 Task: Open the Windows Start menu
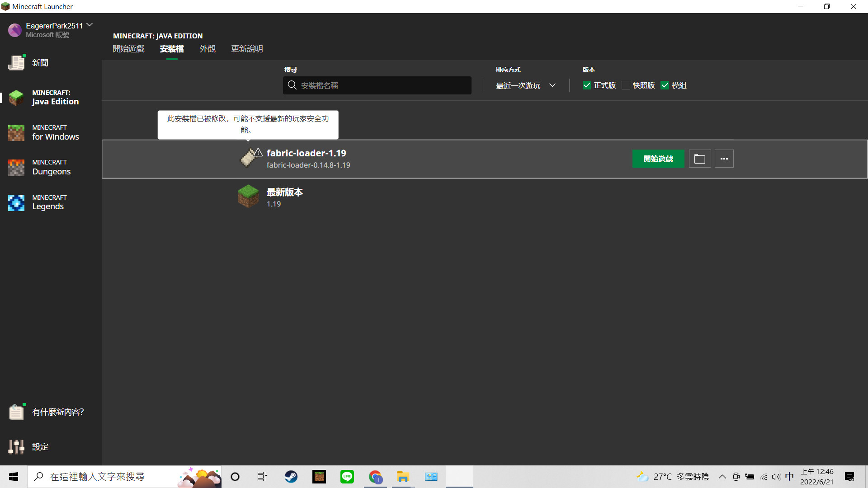pyautogui.click(x=14, y=477)
